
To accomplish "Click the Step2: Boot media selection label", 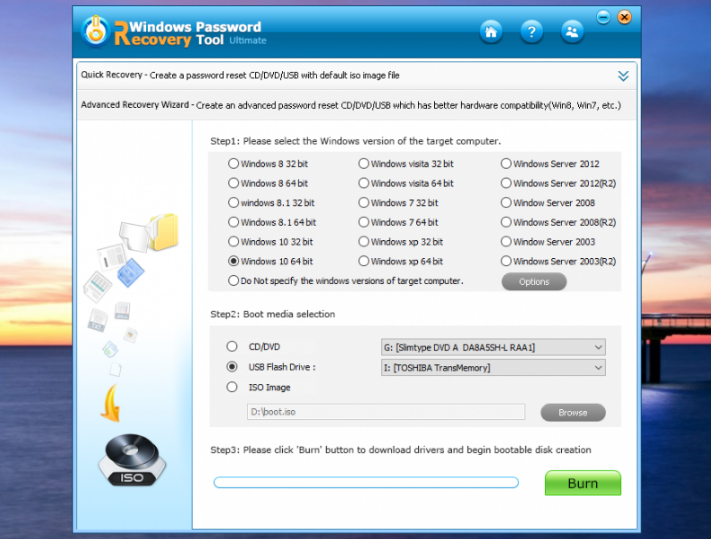I will click(273, 314).
